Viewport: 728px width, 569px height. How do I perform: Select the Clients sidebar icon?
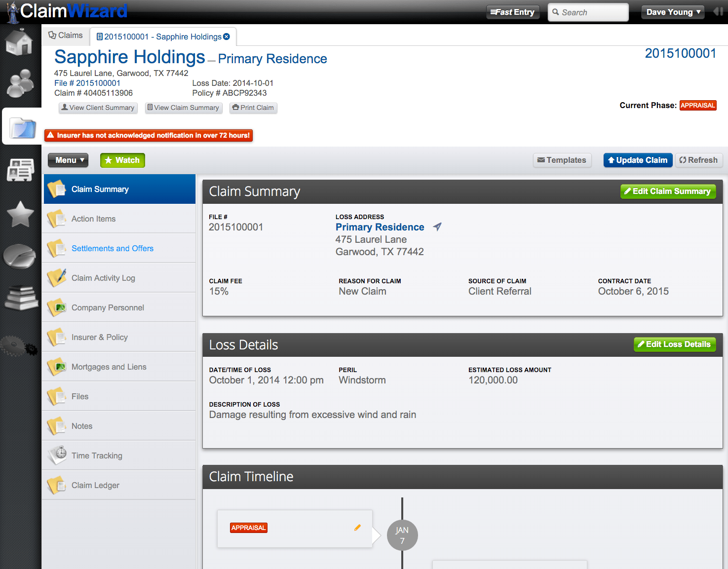tap(20, 84)
